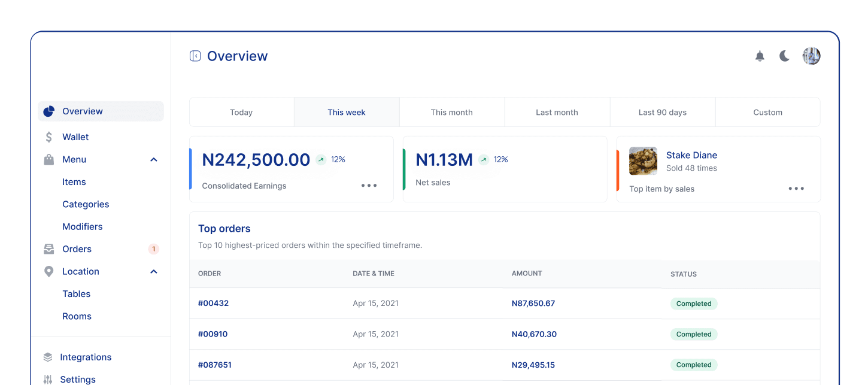The image size is (868, 385).
Task: Collapse the Location section chevron
Action: point(154,272)
